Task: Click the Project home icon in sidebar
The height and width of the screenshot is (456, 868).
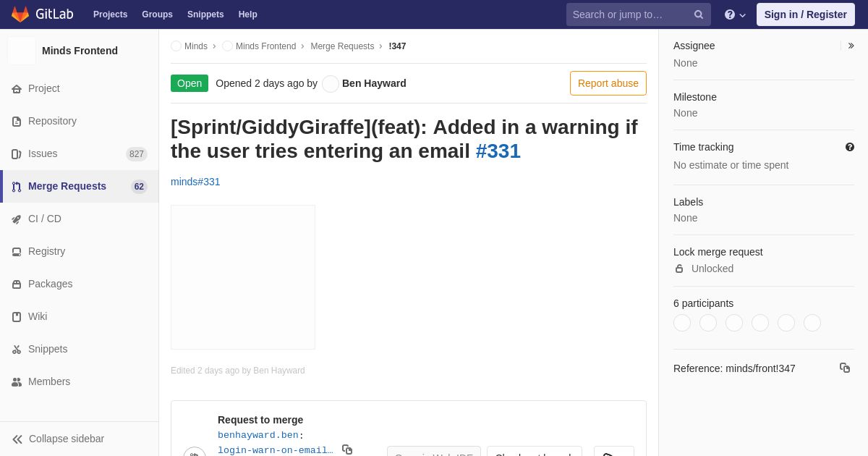Action: 17,89
